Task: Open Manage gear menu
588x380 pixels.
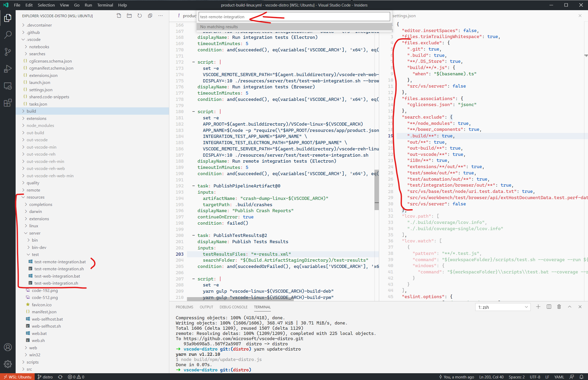Action: pos(8,364)
